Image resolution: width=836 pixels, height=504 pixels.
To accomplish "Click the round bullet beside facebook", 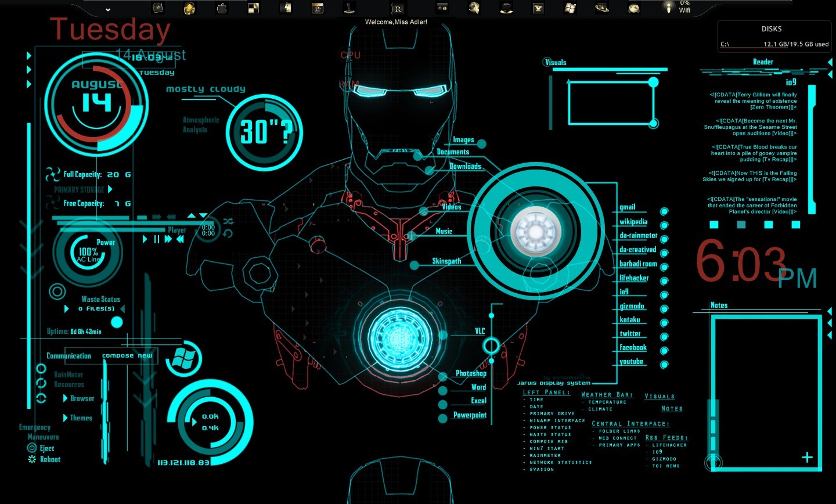I will click(x=664, y=351).
